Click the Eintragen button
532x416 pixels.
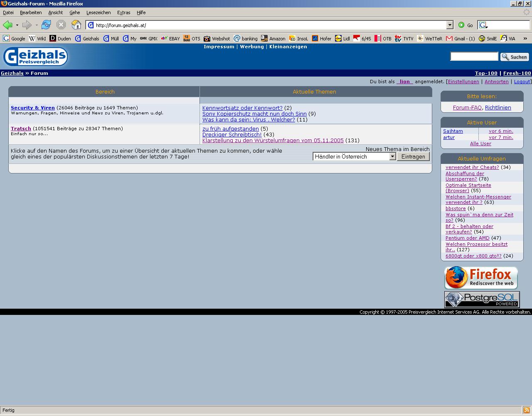click(413, 156)
